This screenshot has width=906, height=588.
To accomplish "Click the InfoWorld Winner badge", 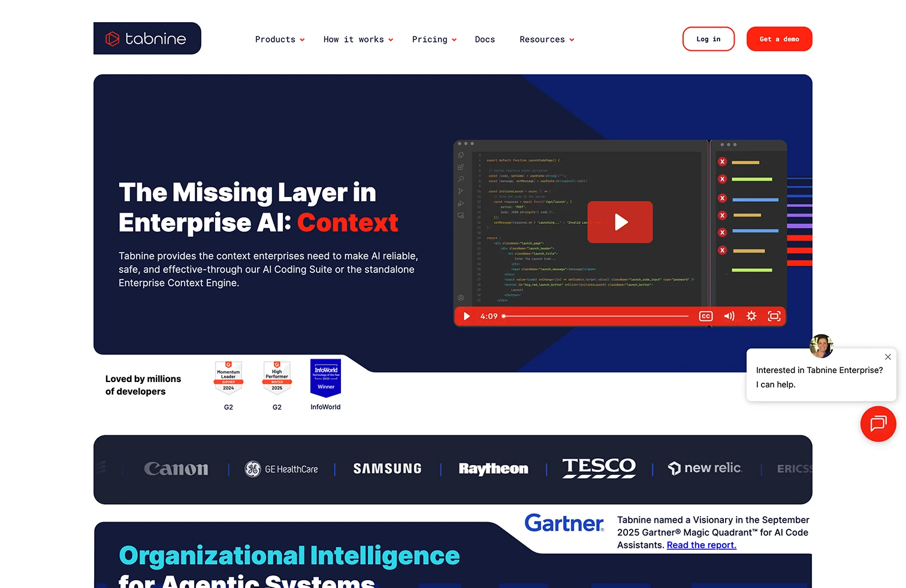I will (325, 377).
